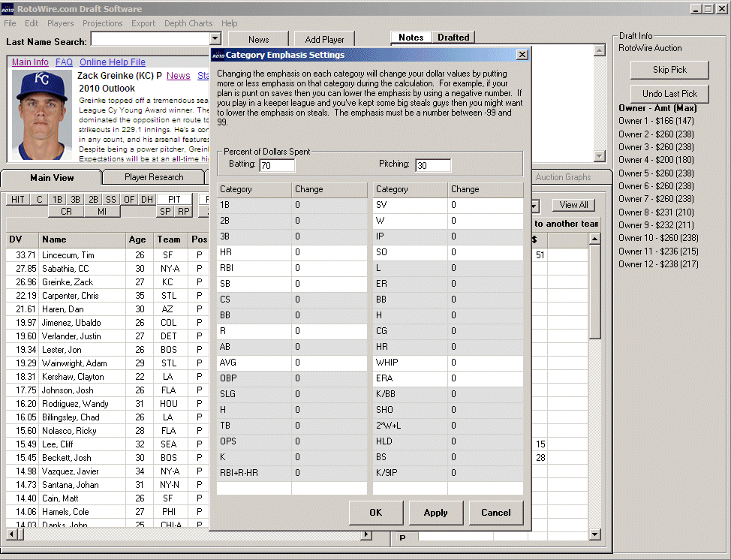Image resolution: width=731 pixels, height=560 pixels.
Task: Edit the WHIP change value
Action: click(486, 363)
